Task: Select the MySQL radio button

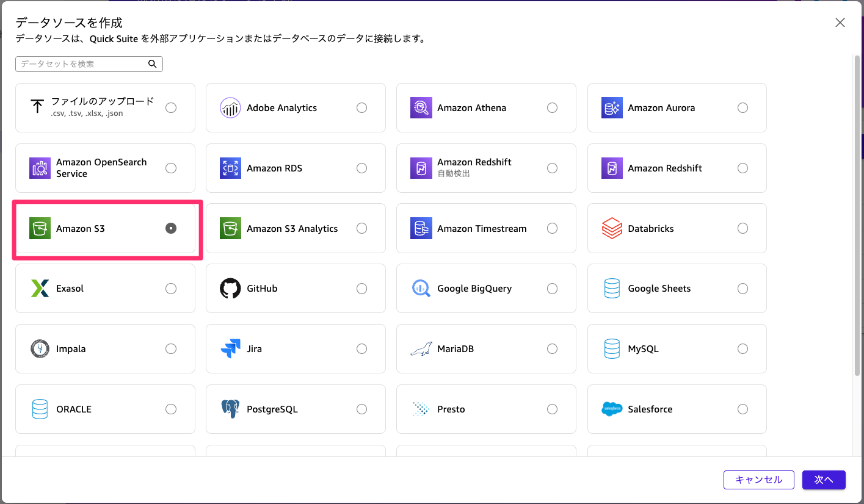Action: (x=742, y=348)
